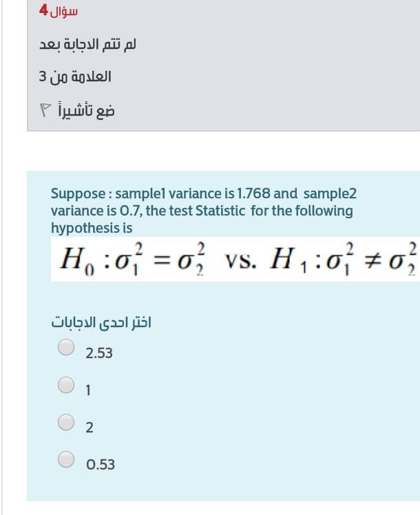
Task: Click the اختر احدى الاجابات prompt
Action: pyautogui.click(x=101, y=322)
